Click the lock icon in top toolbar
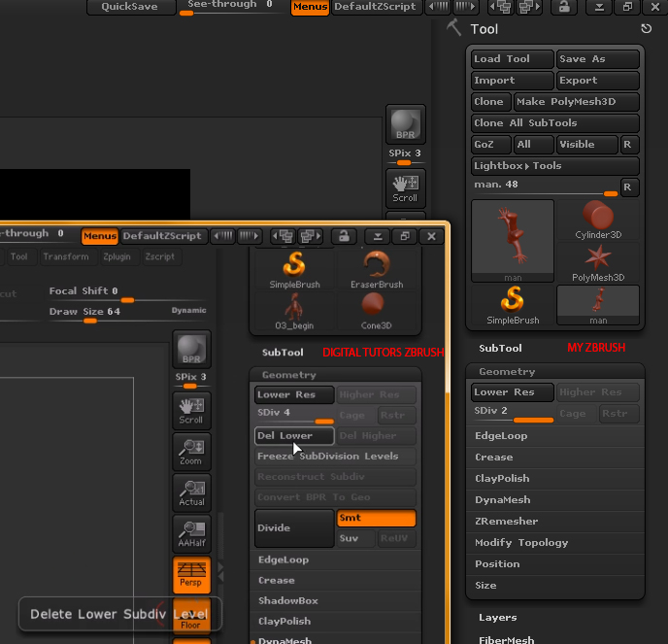 click(564, 7)
